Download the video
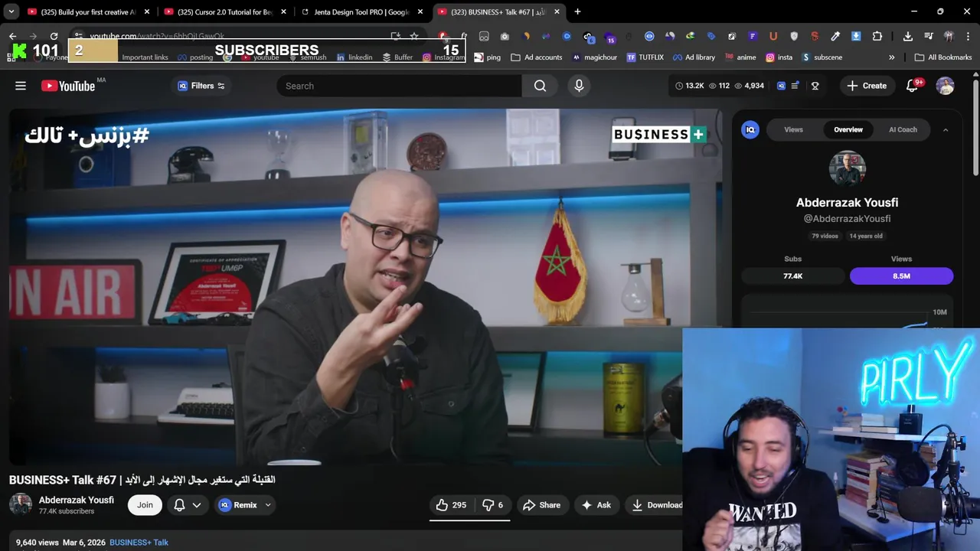 click(x=655, y=505)
